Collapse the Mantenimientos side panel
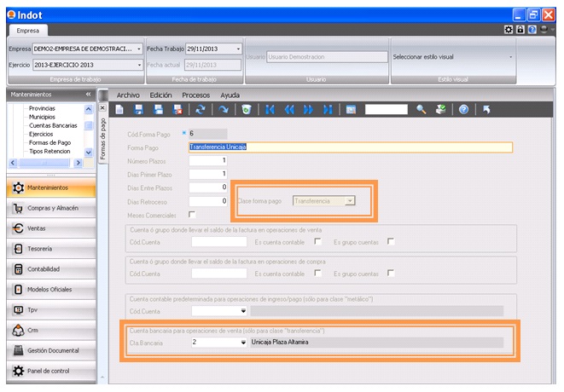Viewport: 564px width, 392px height. pos(88,95)
